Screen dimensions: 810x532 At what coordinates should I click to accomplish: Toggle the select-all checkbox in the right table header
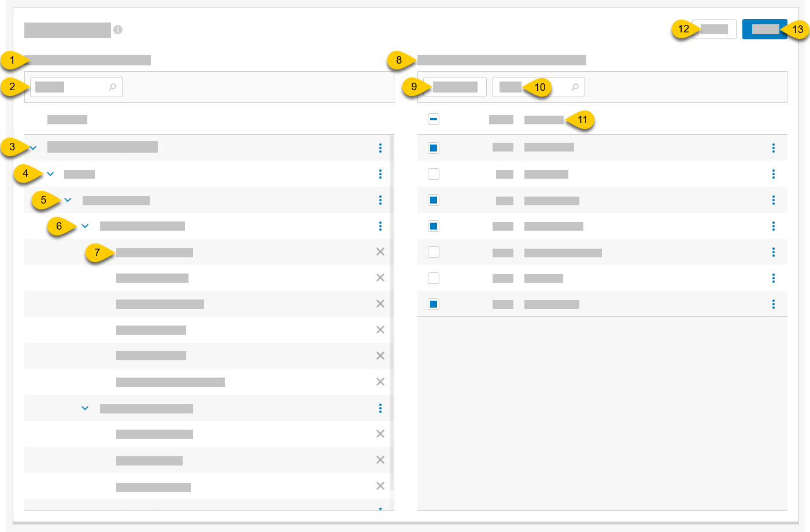[433, 119]
